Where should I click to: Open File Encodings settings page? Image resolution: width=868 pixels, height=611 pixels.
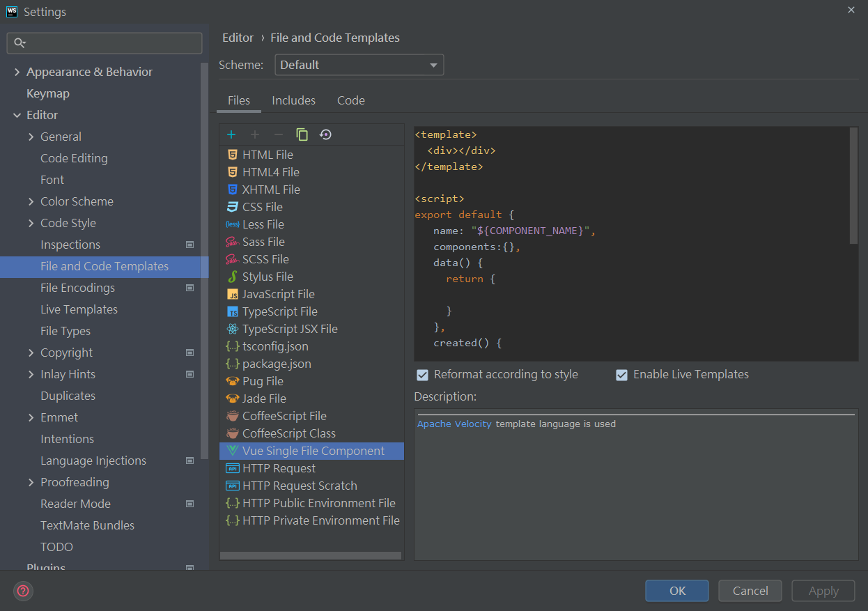(77, 288)
